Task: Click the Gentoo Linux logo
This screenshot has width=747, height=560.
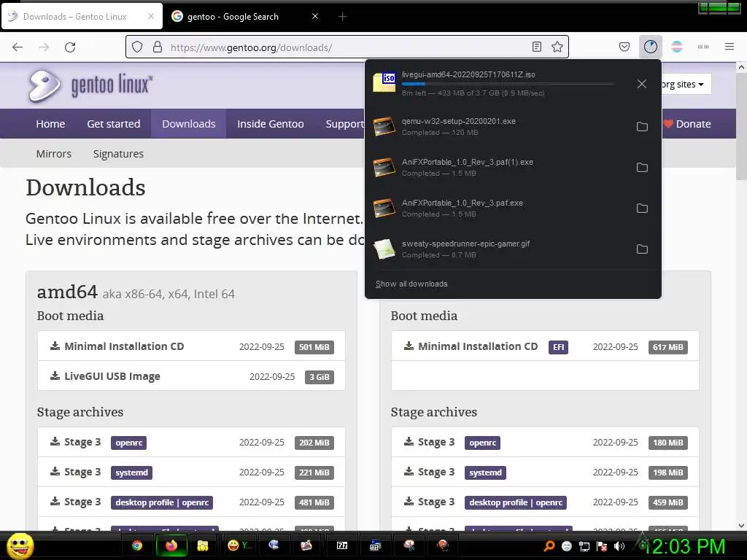Action: (x=90, y=86)
